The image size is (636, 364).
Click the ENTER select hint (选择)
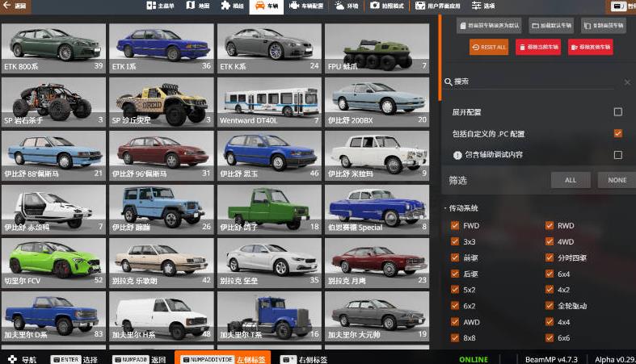74,359
